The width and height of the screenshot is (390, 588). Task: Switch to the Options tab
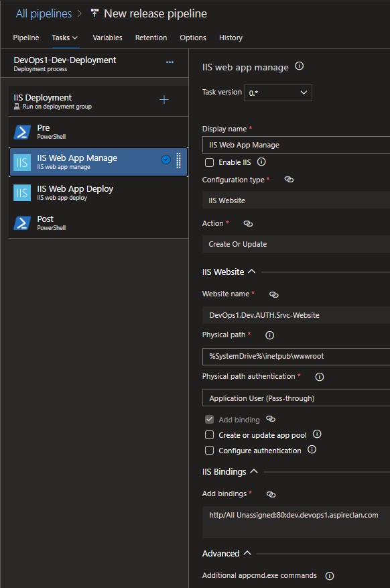point(193,38)
